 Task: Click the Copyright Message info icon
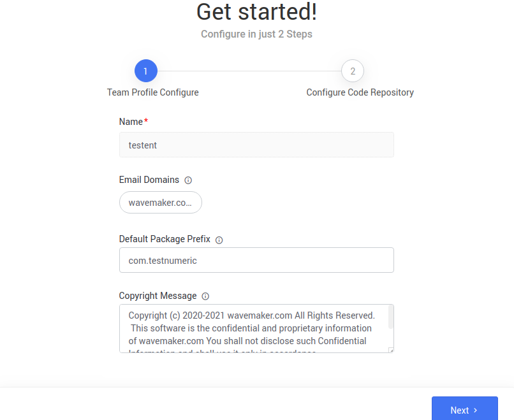(x=205, y=296)
